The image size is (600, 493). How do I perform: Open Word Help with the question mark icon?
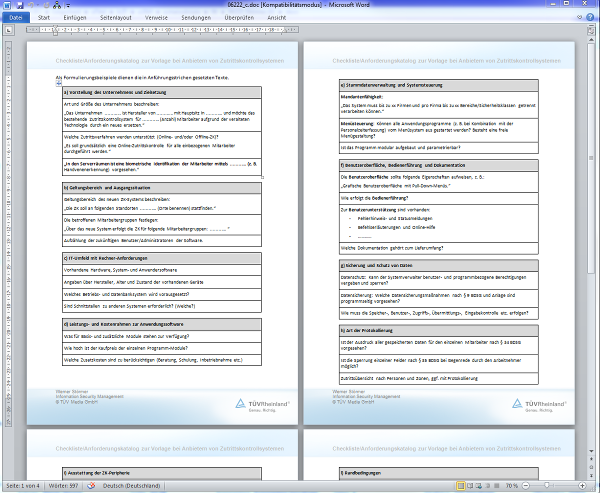tap(590, 17)
